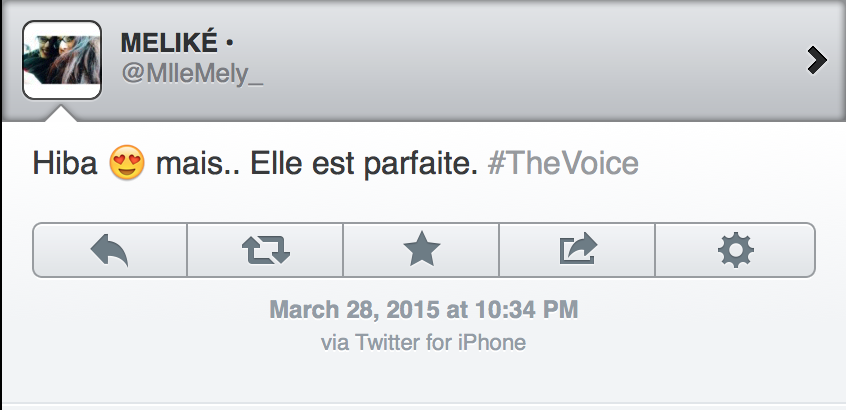846x410 pixels.
Task: Open the @MlleMely_ handle
Action: click(x=192, y=77)
